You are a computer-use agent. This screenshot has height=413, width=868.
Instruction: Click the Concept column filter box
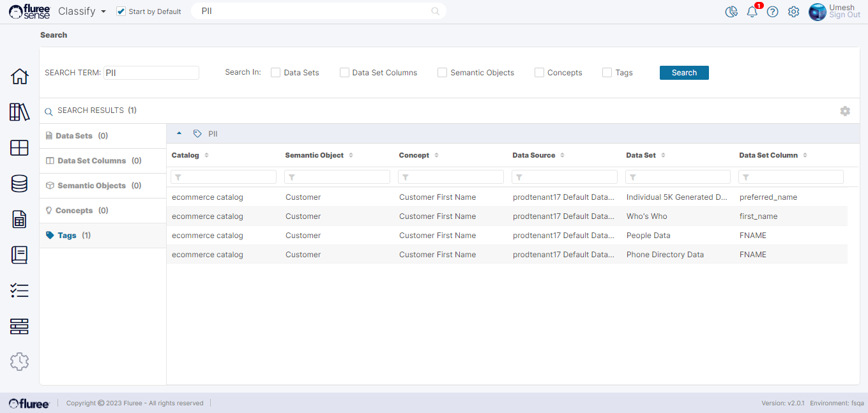tap(451, 177)
